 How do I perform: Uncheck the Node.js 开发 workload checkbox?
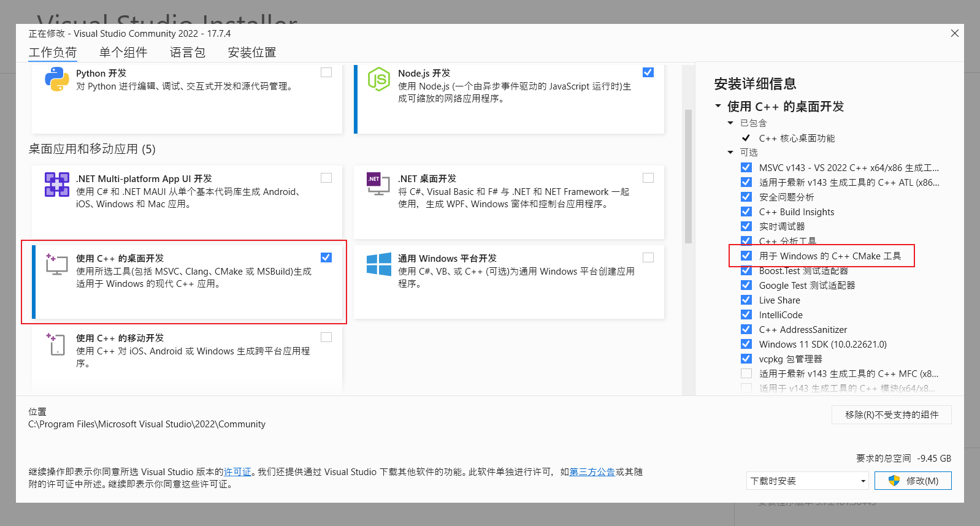tap(648, 72)
